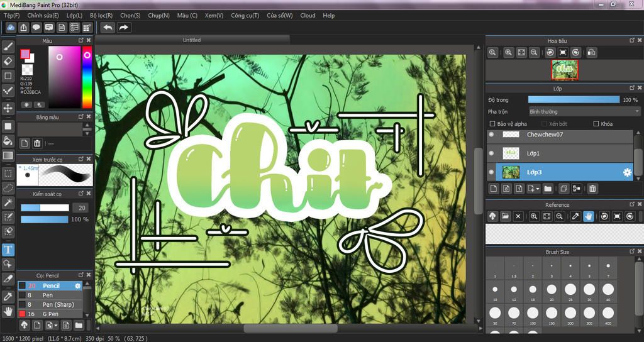Choose the Pen (Sharp) brush
Image resolution: width=644 pixels, height=342 pixels.
coord(50,304)
